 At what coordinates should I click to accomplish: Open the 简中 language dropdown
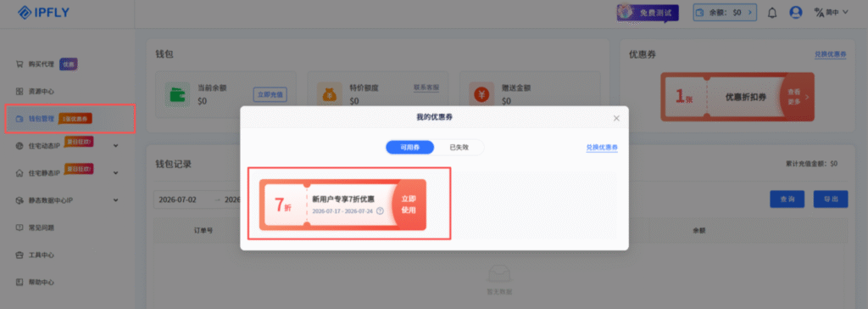(x=831, y=12)
